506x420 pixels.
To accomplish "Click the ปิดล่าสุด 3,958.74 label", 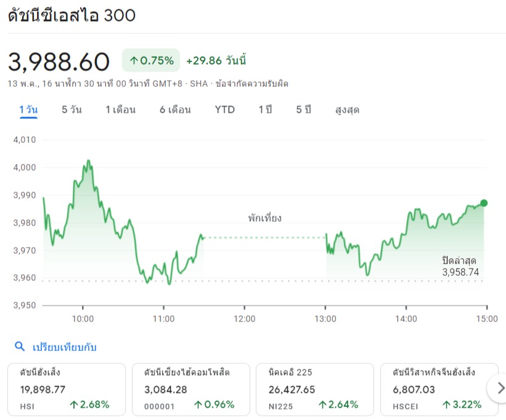I will click(x=460, y=265).
